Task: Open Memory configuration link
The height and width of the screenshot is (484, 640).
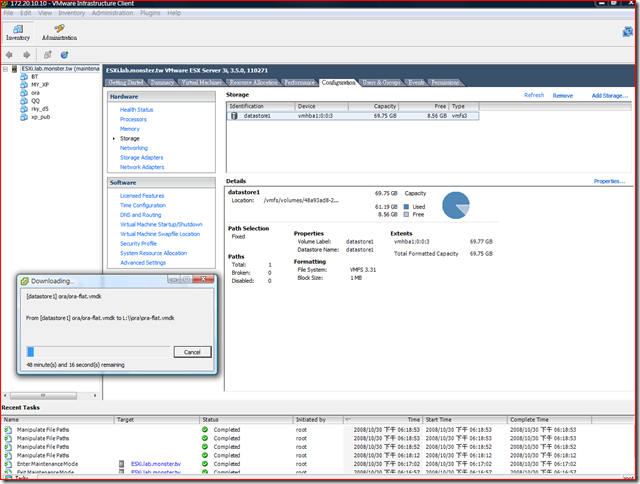Action: click(x=129, y=129)
